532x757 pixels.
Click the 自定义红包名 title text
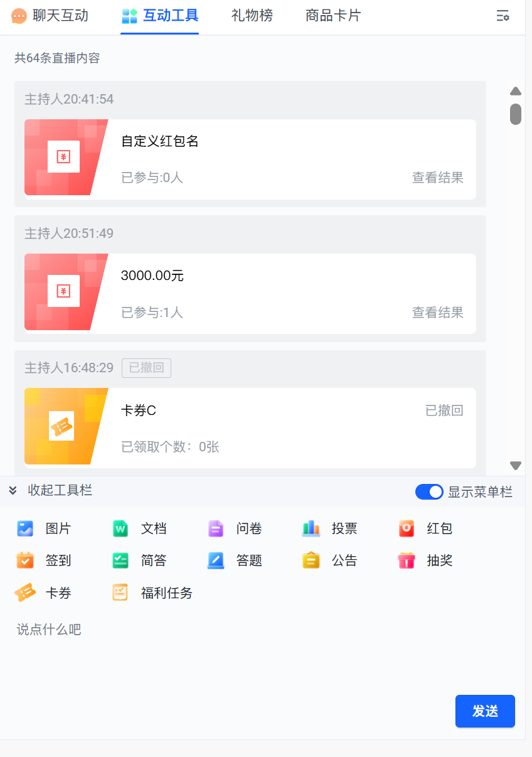(160, 141)
